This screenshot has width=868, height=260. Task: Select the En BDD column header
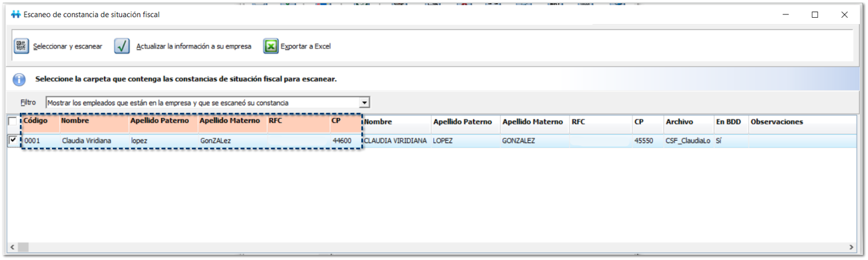tap(728, 122)
